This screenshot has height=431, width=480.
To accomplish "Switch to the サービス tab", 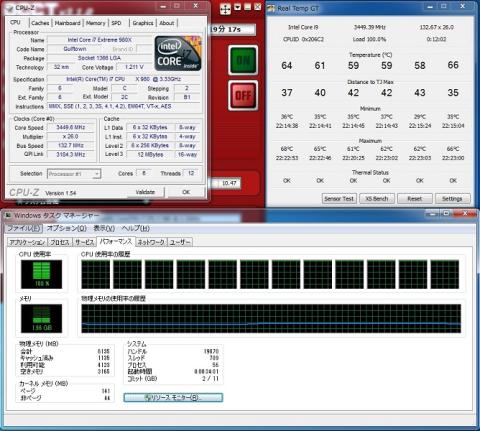I will (x=84, y=242).
